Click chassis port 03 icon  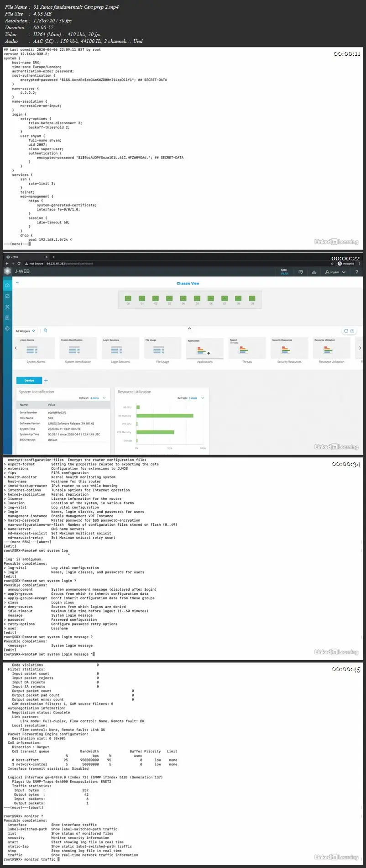tap(169, 298)
